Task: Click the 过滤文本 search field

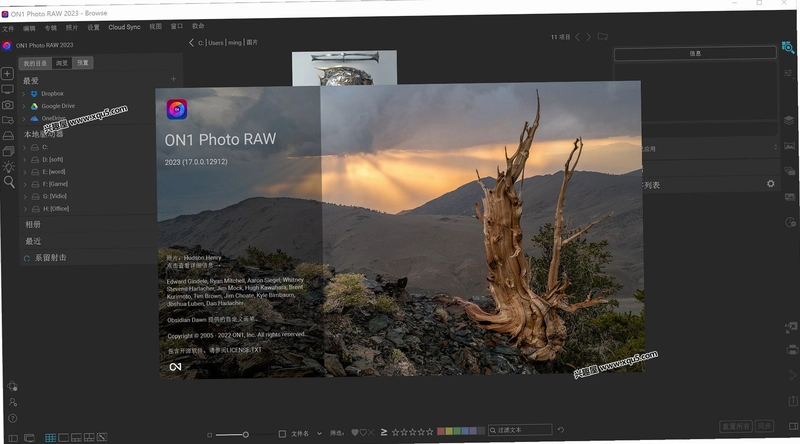Action: tap(520, 430)
